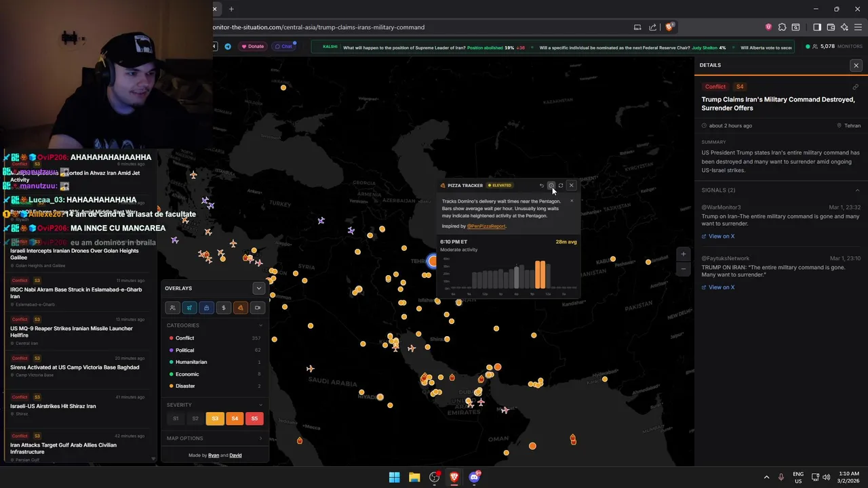The width and height of the screenshot is (868, 488).
Task: Click the highlighted orange bar in pizza chart
Action: coord(540,274)
